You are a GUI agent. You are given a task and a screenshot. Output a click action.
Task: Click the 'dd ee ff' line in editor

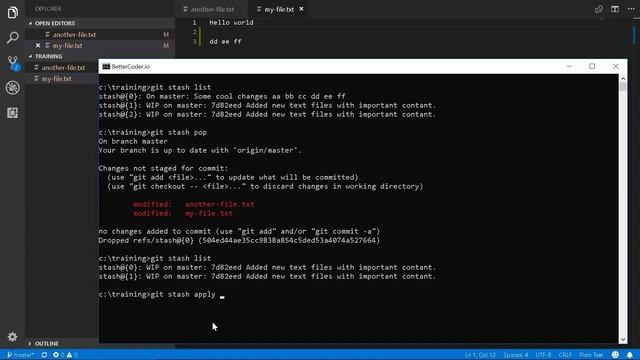[225, 41]
